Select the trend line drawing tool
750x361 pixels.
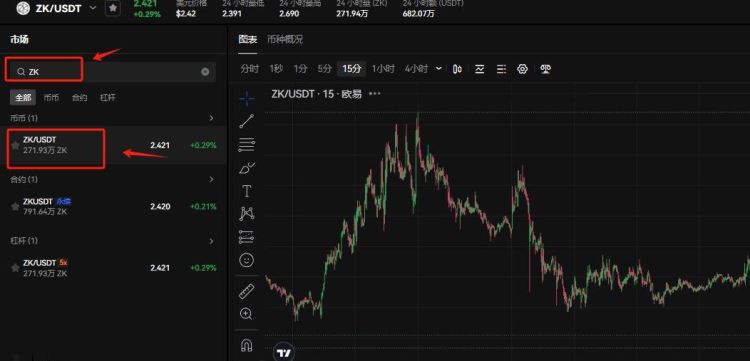(247, 121)
